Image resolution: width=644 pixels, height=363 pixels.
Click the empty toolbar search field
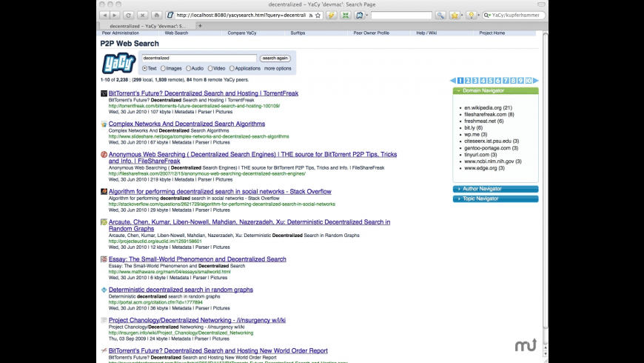(x=401, y=16)
